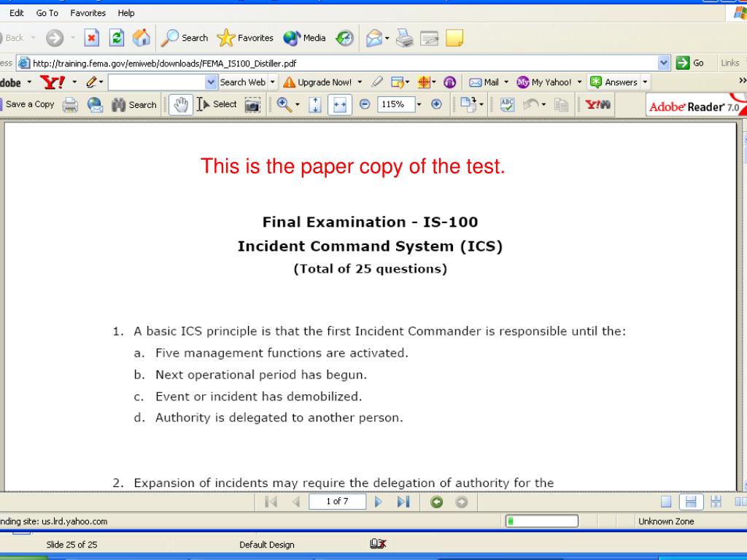Click page number field 1 of 7
This screenshot has height=560, width=747.
pos(337,502)
